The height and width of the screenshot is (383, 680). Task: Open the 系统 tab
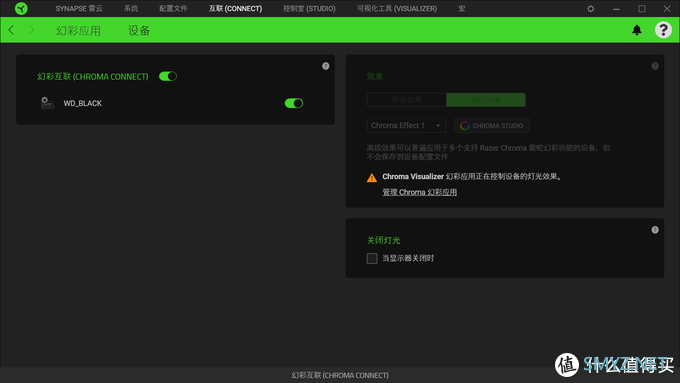click(131, 9)
